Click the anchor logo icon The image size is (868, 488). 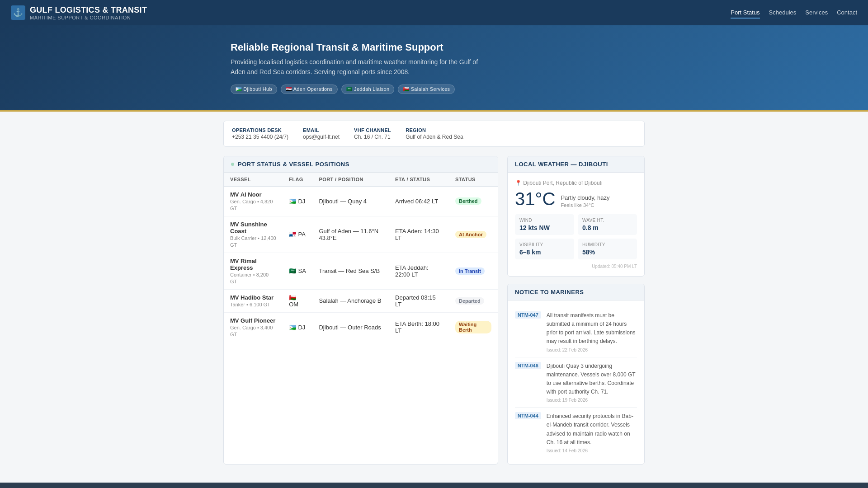coord(18,13)
